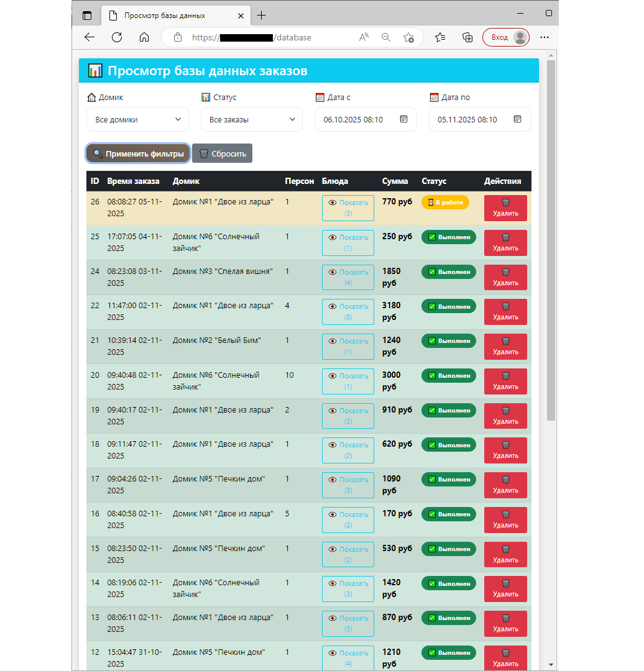The image size is (644, 671).
Task: Click the Вход sign-in button
Action: (x=506, y=37)
